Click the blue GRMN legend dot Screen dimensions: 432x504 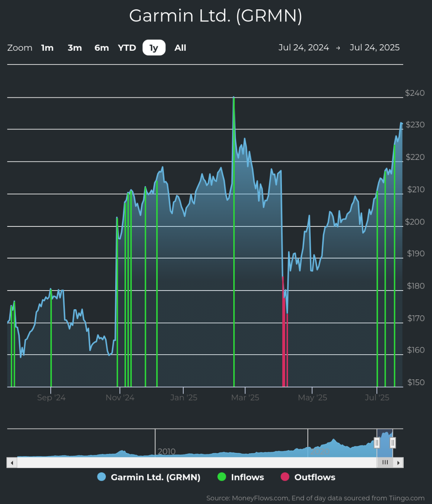tap(101, 477)
